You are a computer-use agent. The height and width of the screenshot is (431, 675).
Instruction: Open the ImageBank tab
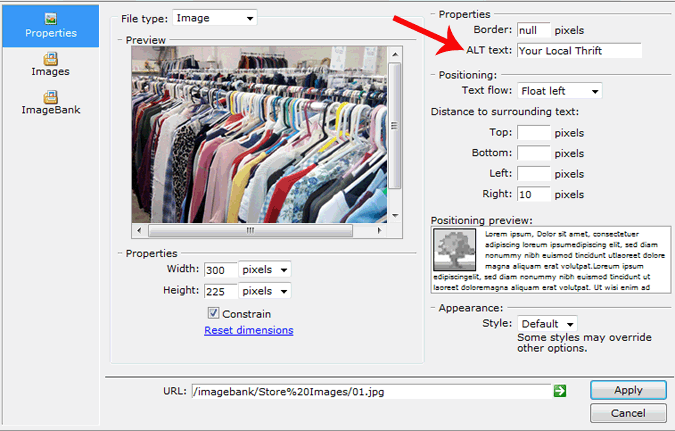tap(50, 103)
